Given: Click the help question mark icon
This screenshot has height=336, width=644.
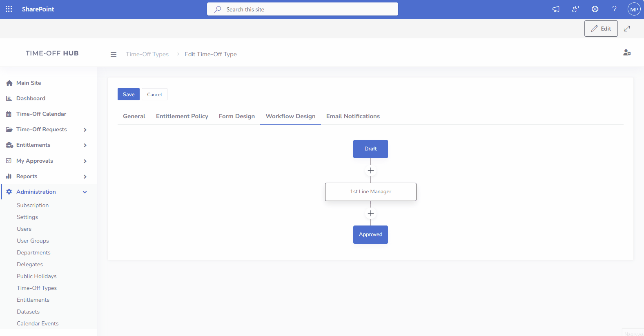Looking at the screenshot, I should pyautogui.click(x=614, y=9).
